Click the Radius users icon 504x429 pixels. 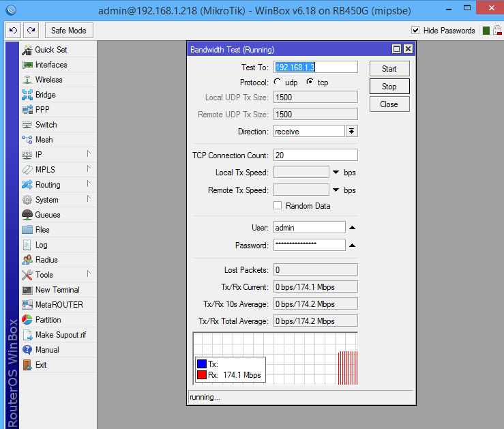(27, 260)
